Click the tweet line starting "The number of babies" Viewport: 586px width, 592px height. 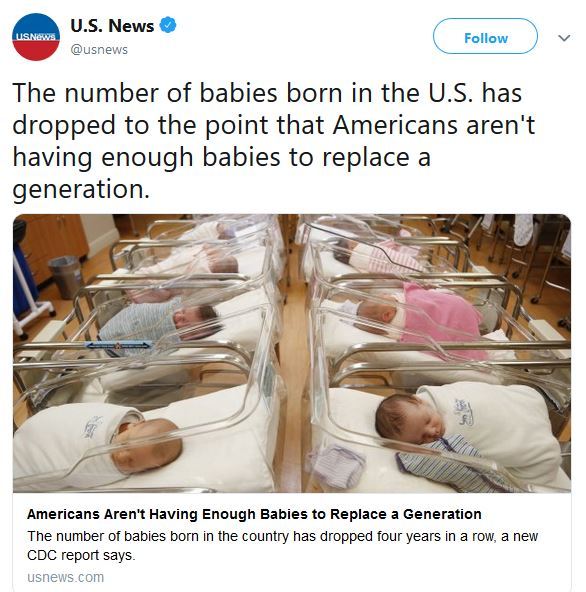click(267, 92)
